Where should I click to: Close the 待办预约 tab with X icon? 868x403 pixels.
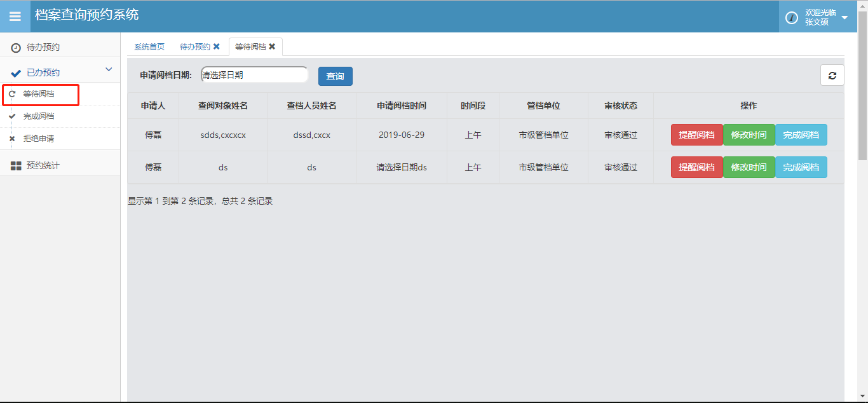217,46
